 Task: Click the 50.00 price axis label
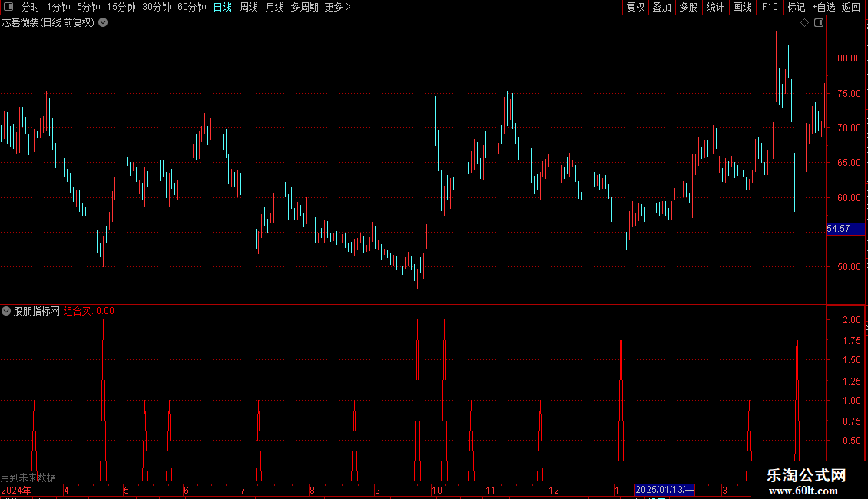pyautogui.click(x=849, y=266)
